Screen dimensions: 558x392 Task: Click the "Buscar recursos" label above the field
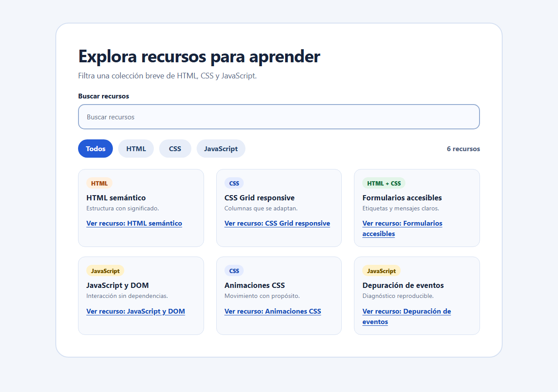click(104, 96)
